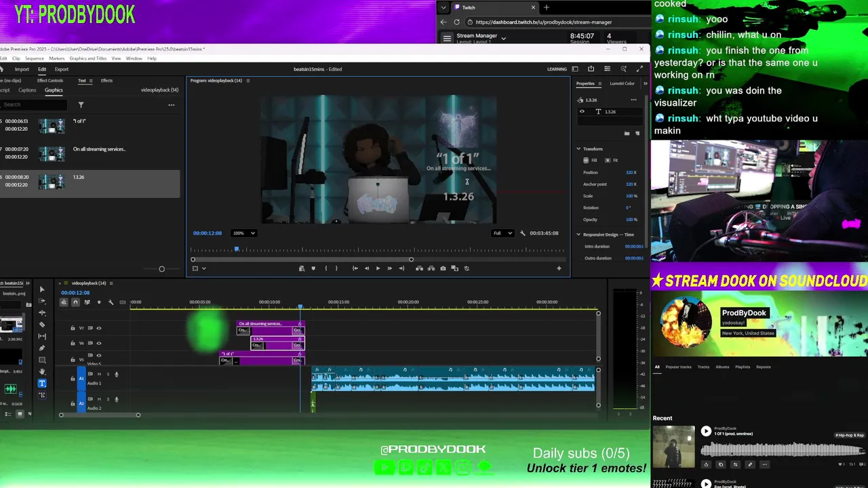Go to Out point in Program monitor
This screenshot has width=868, height=488.
coord(401,268)
